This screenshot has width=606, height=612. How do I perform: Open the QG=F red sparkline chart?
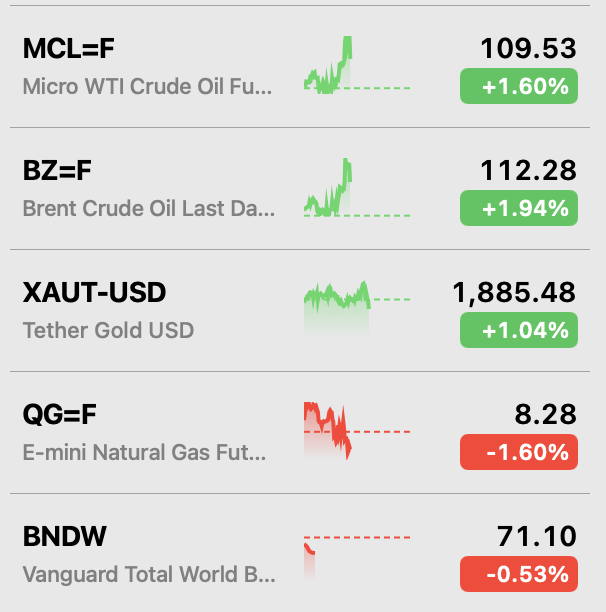pos(357,431)
